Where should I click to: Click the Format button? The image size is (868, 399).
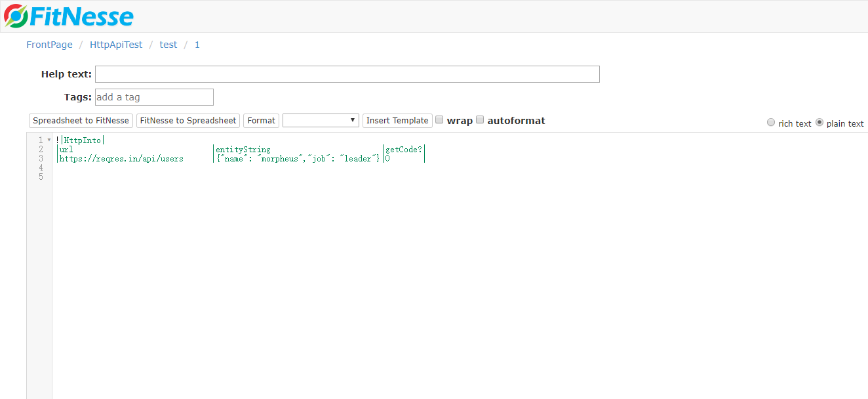click(x=261, y=121)
